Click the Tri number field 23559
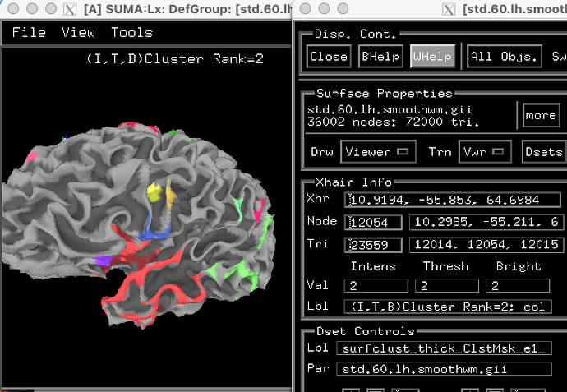Viewport: 567px width, 392px height. pyautogui.click(x=373, y=245)
